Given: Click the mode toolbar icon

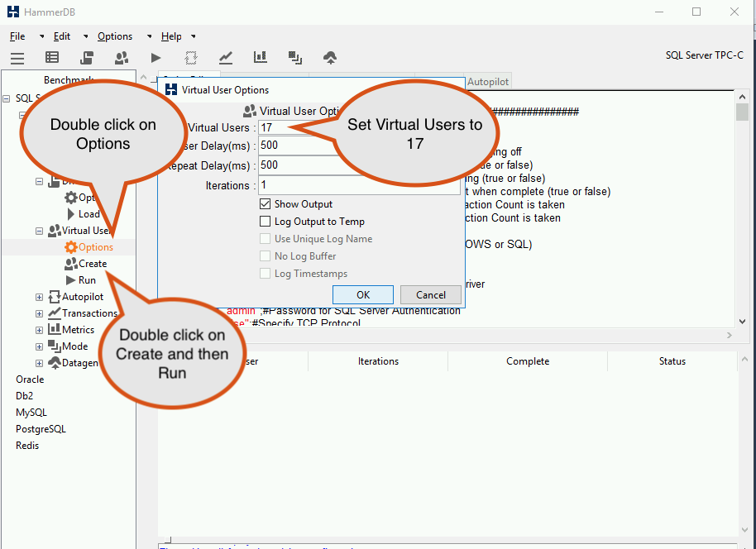Looking at the screenshot, I should click(295, 58).
